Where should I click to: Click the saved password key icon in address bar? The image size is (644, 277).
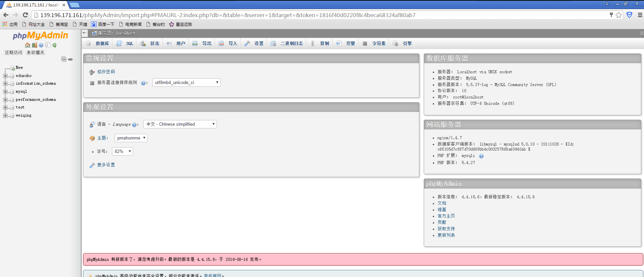(x=611, y=15)
